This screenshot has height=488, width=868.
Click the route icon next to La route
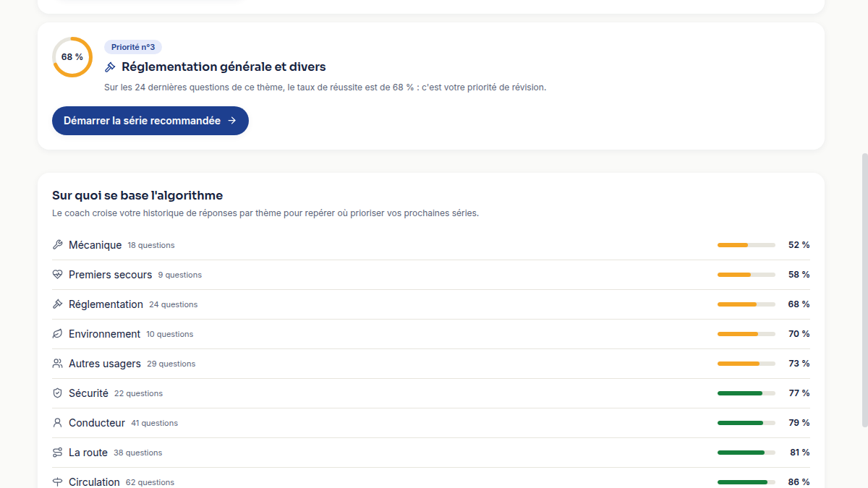(58, 453)
